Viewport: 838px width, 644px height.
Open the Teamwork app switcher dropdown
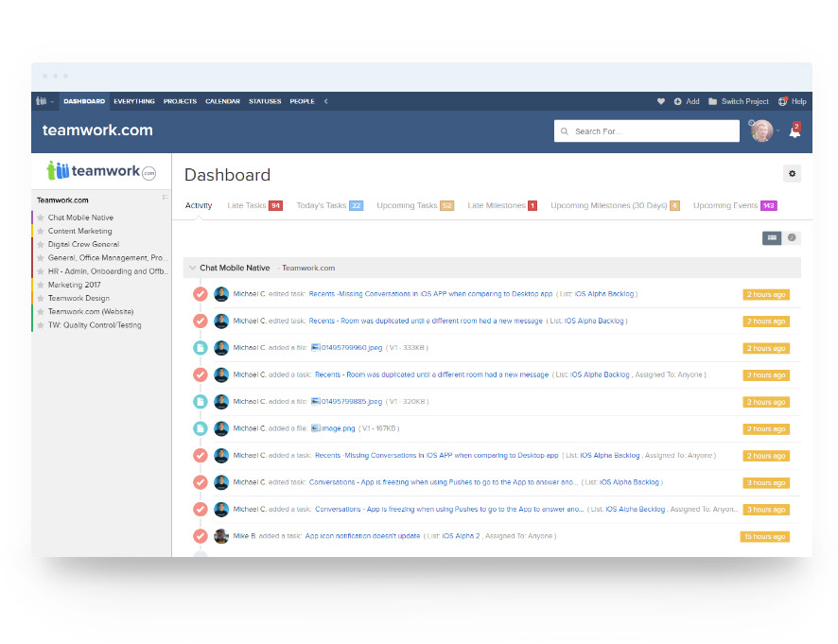pos(44,101)
